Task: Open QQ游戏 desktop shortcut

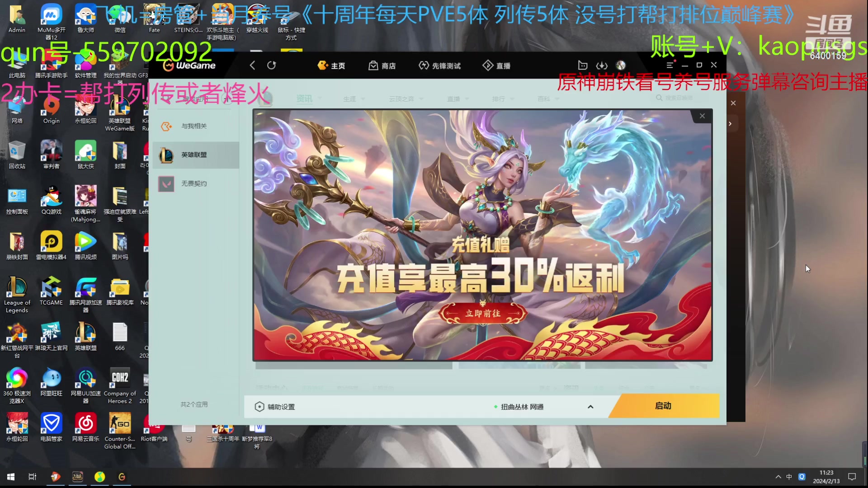Action: [51, 201]
